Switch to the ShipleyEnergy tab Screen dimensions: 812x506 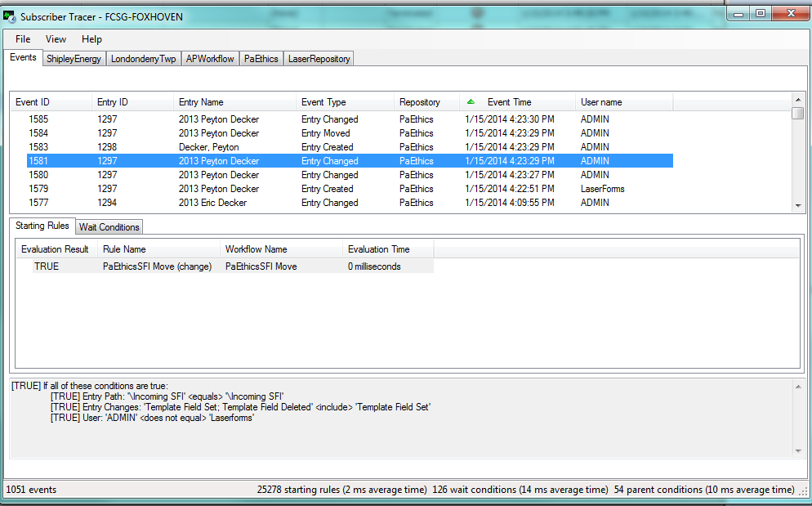point(74,59)
